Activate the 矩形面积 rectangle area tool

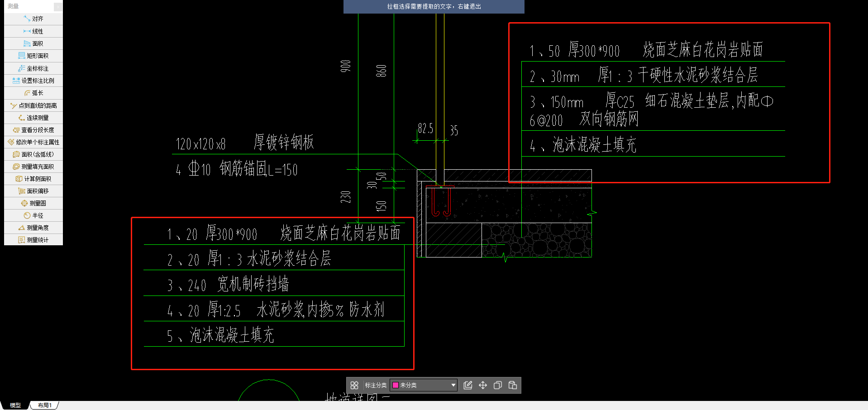click(33, 56)
